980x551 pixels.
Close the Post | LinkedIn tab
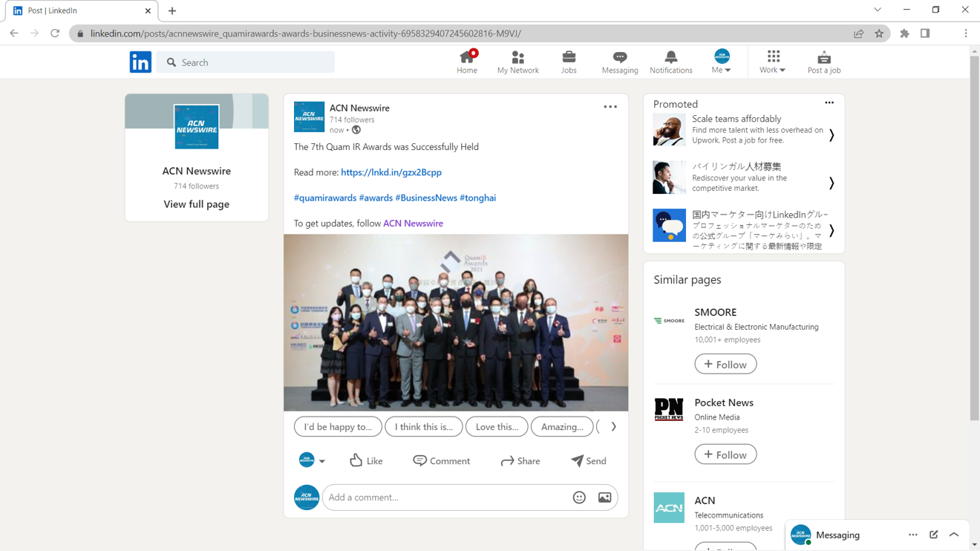pyautogui.click(x=148, y=11)
